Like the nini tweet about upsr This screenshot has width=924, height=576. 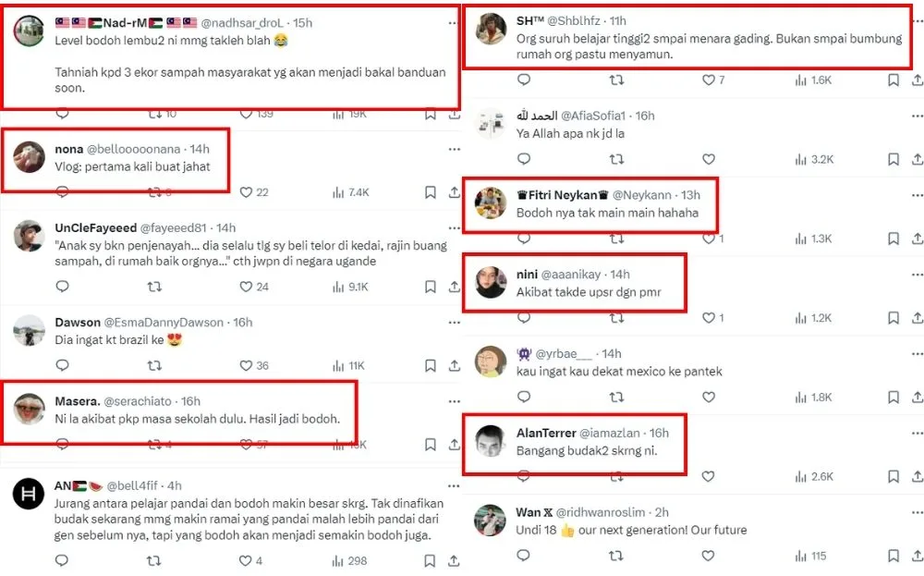[x=709, y=318]
